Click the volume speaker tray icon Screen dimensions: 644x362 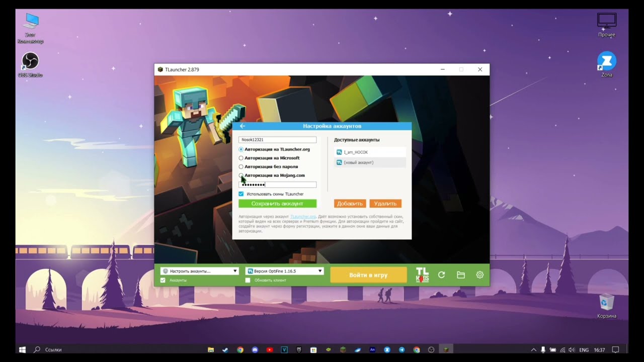[x=572, y=350]
